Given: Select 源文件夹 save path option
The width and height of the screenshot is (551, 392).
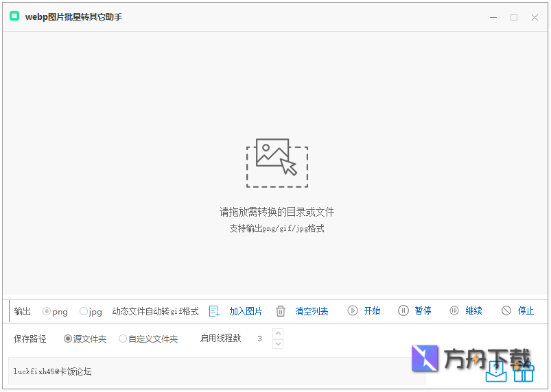Looking at the screenshot, I should (x=85, y=339).
